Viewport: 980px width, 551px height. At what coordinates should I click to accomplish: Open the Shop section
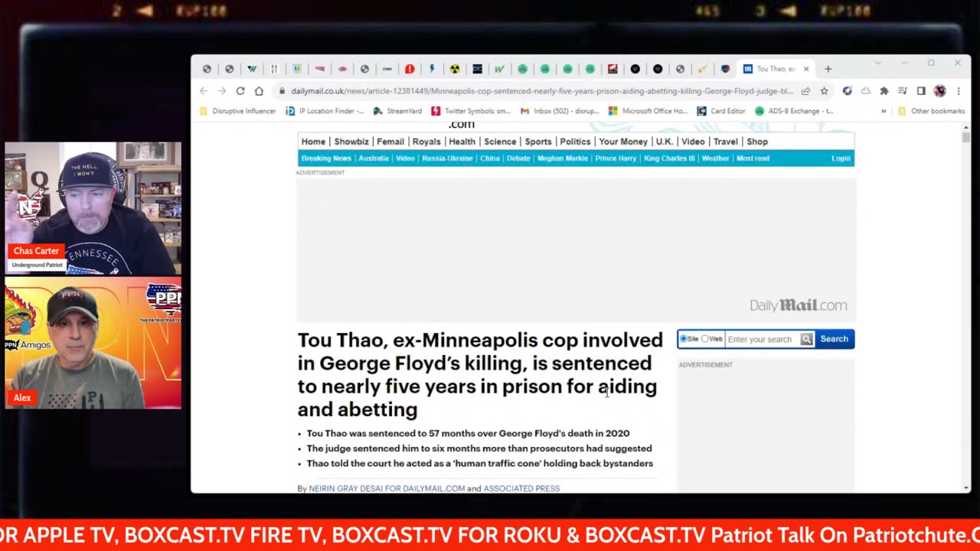[x=757, y=142]
